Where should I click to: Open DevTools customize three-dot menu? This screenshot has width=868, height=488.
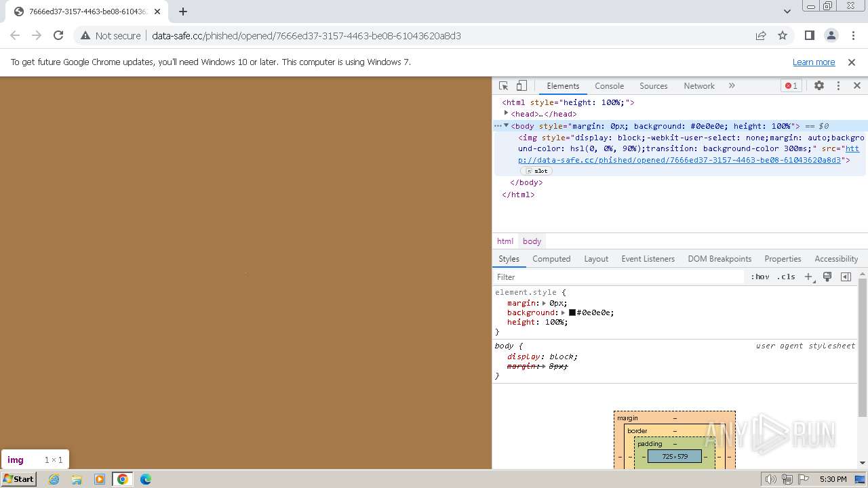coord(838,86)
